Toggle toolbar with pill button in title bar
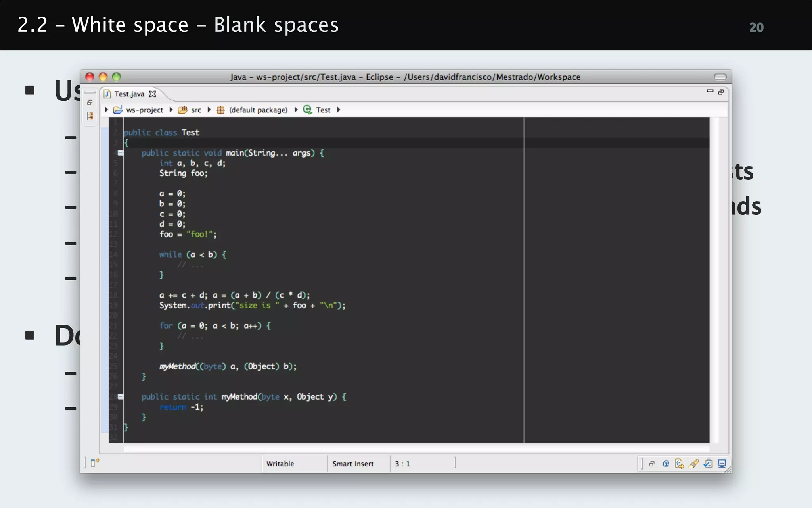Screen dimensions: 812x508 [x=720, y=77]
